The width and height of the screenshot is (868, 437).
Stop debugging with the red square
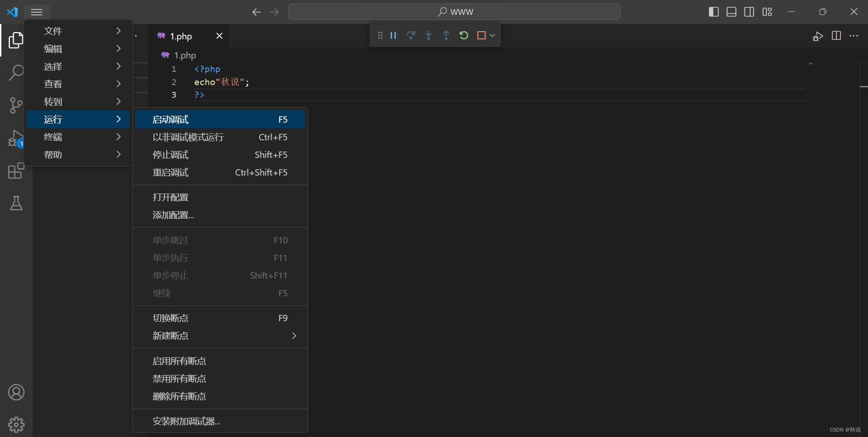click(x=481, y=35)
